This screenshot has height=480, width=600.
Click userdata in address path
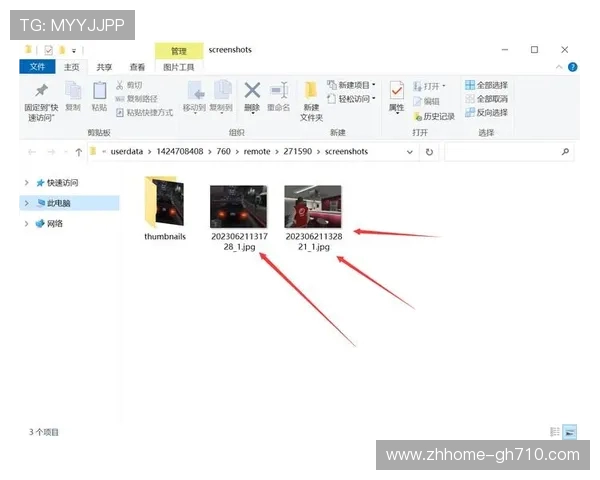(x=127, y=152)
